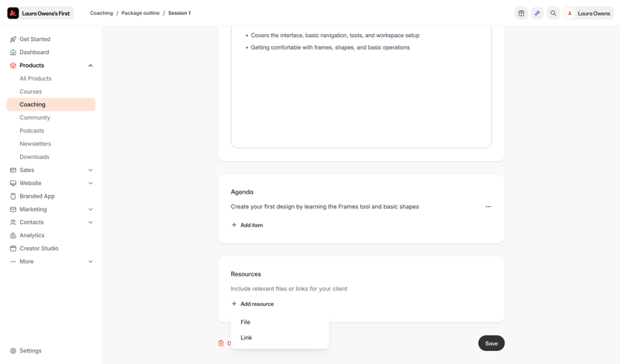Click the Settings gear icon
Image resolution: width=620 pixels, height=364 pixels.
pyautogui.click(x=13, y=351)
